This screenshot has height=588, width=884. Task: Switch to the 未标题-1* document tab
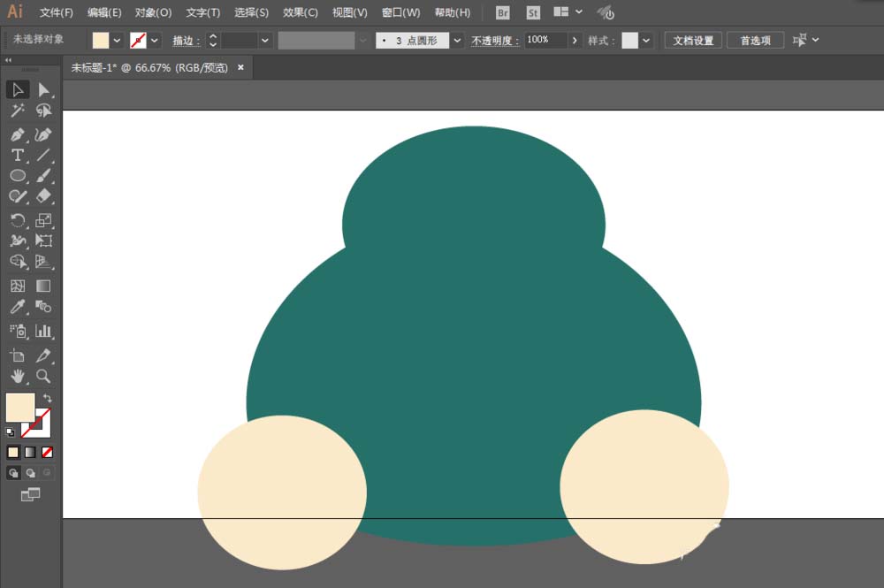coord(149,68)
